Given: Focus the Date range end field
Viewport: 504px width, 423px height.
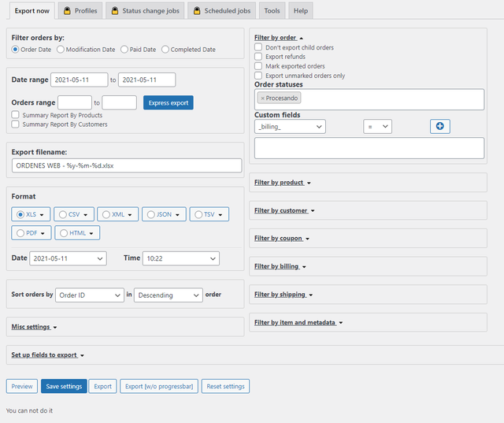Looking at the screenshot, I should (x=147, y=80).
